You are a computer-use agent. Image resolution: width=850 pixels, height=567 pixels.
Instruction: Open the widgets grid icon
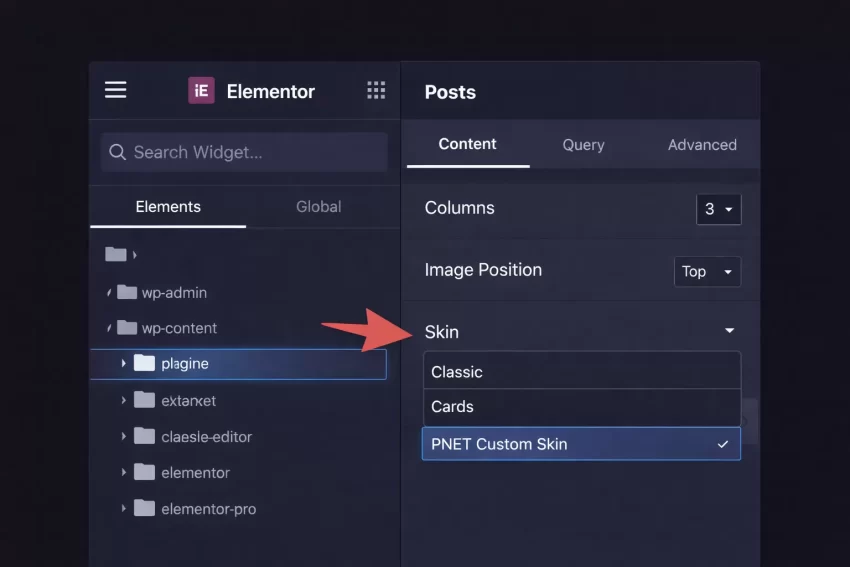click(x=376, y=90)
